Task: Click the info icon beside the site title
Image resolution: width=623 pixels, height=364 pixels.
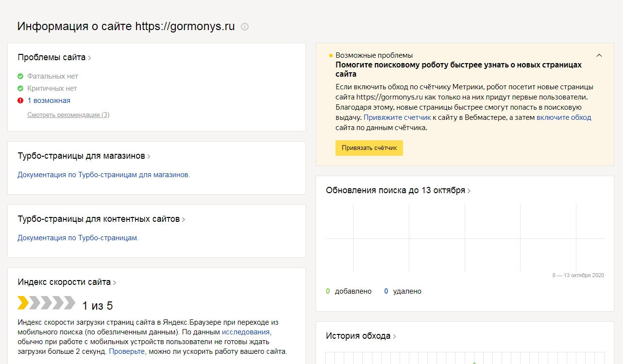Action: [x=245, y=27]
